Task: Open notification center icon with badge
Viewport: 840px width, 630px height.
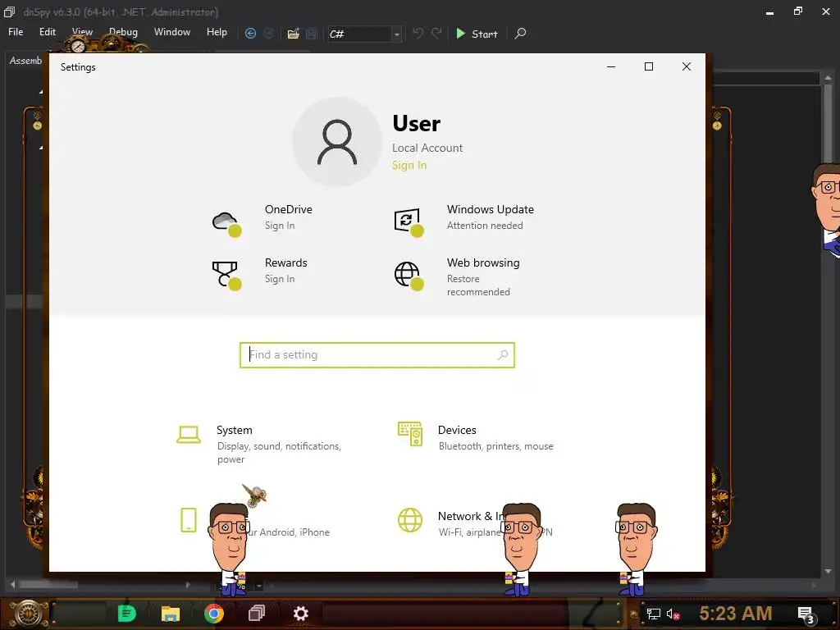Action: point(806,615)
